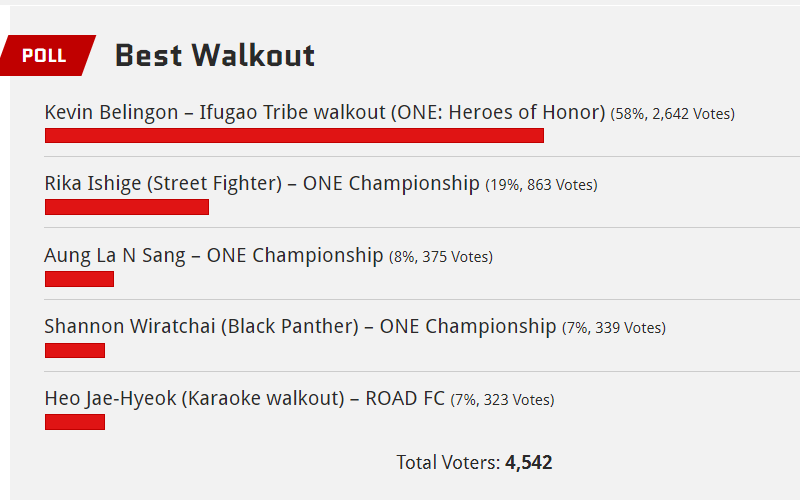Click the 4,542 total voters count

point(529,463)
